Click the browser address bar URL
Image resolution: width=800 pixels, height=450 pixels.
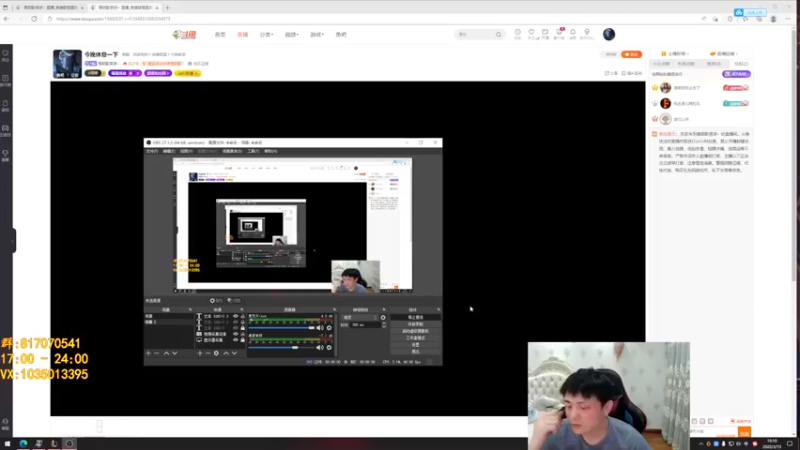coord(113,19)
